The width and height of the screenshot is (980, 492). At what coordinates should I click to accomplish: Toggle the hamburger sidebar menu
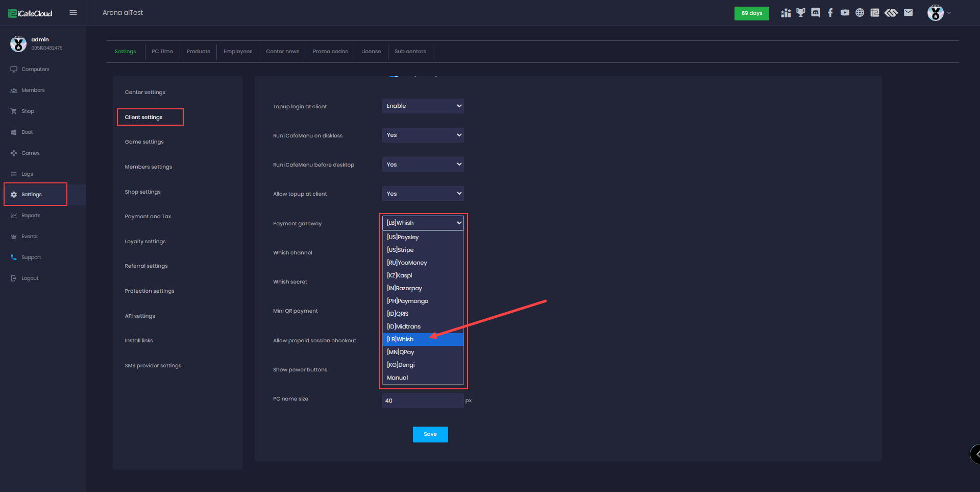[x=73, y=13]
